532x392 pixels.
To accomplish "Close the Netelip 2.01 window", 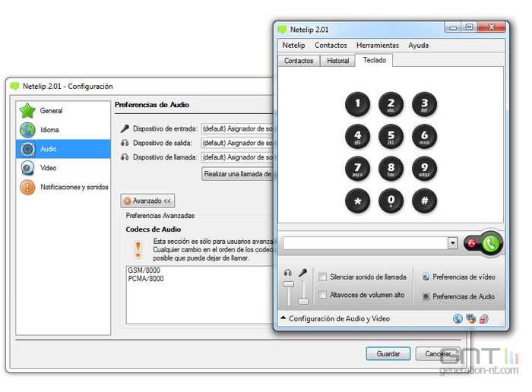I will [x=491, y=27].
